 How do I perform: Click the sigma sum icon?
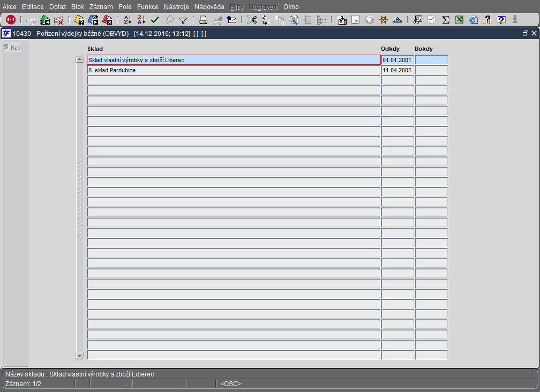pyautogui.click(x=446, y=20)
